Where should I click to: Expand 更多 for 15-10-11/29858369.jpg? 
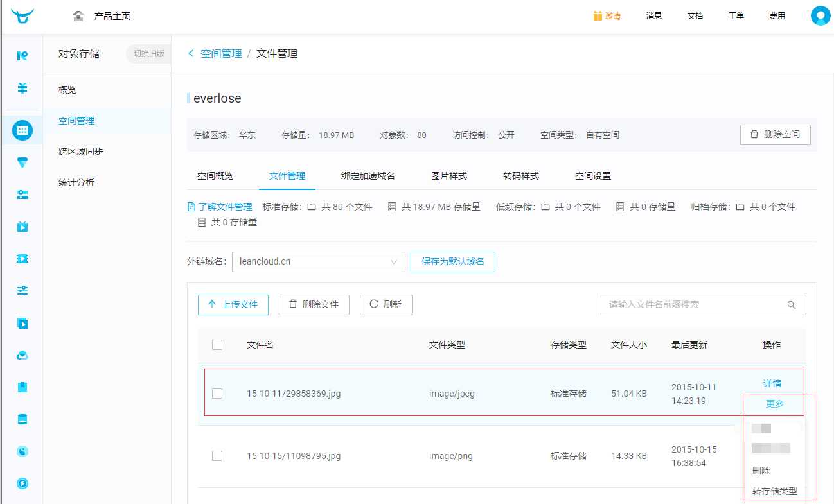pos(776,404)
